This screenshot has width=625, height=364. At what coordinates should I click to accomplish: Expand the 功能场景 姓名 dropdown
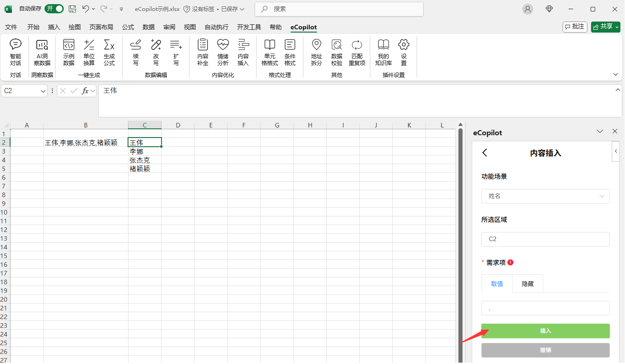pyautogui.click(x=545, y=196)
